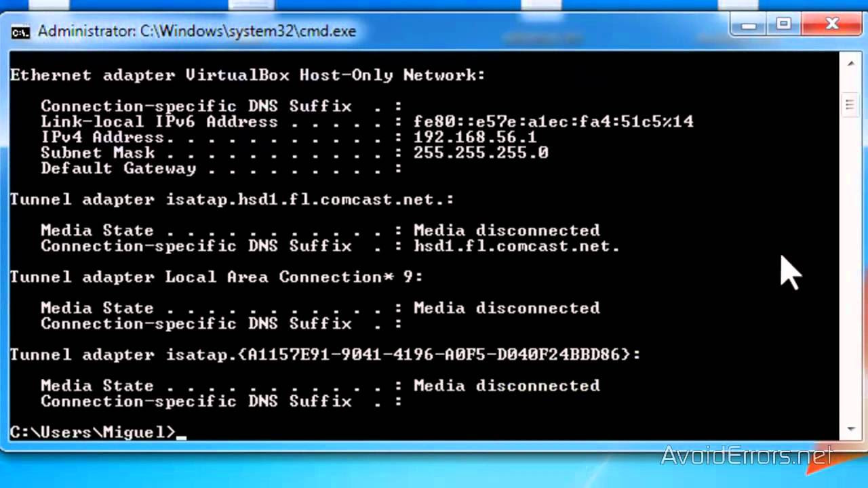Image resolution: width=868 pixels, height=488 pixels.
Task: Click the DNS suffix hsd1.fl.comcast.net text
Action: [x=516, y=246]
